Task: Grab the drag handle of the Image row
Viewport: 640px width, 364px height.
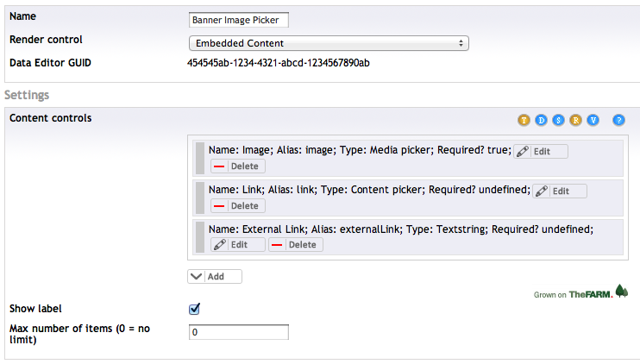Action: pos(200,158)
